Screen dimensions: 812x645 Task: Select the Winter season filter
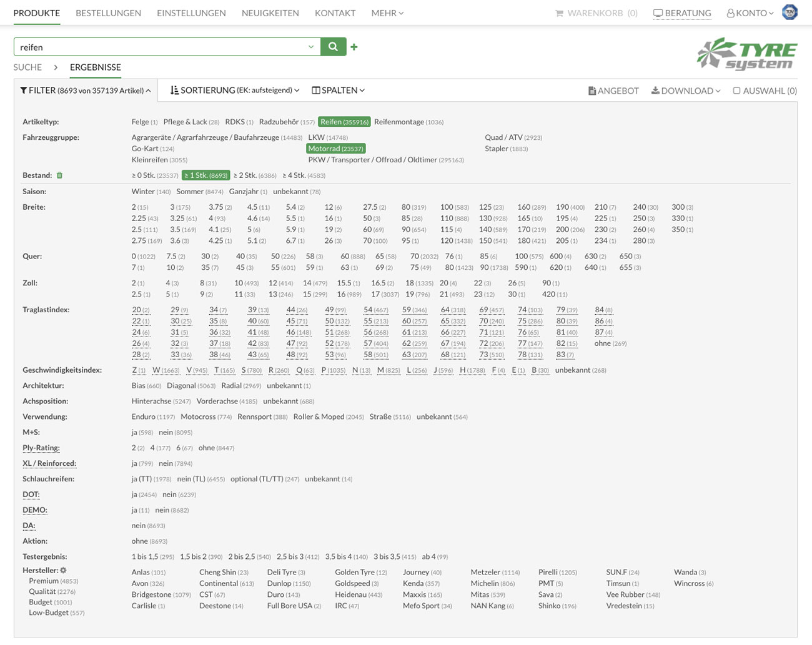pyautogui.click(x=142, y=191)
